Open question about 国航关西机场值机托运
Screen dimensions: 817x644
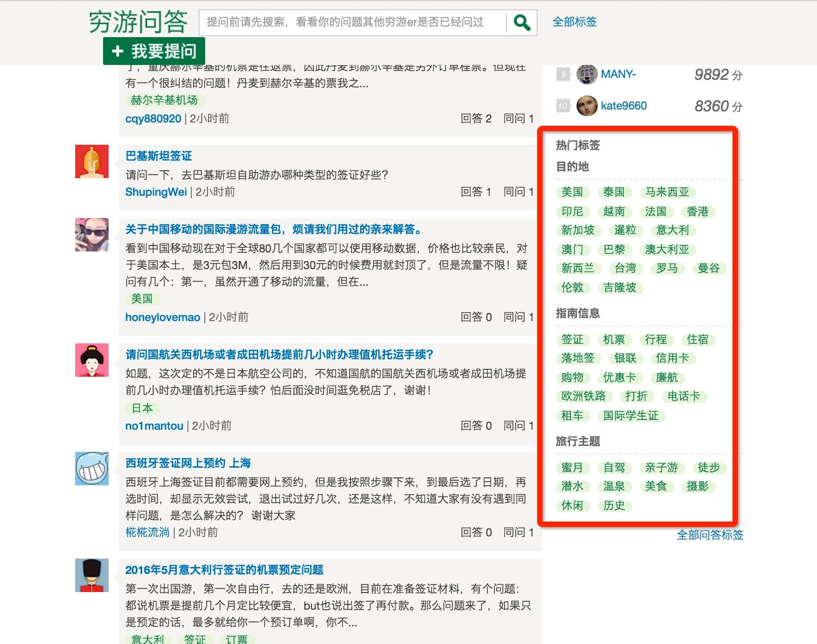(279, 354)
